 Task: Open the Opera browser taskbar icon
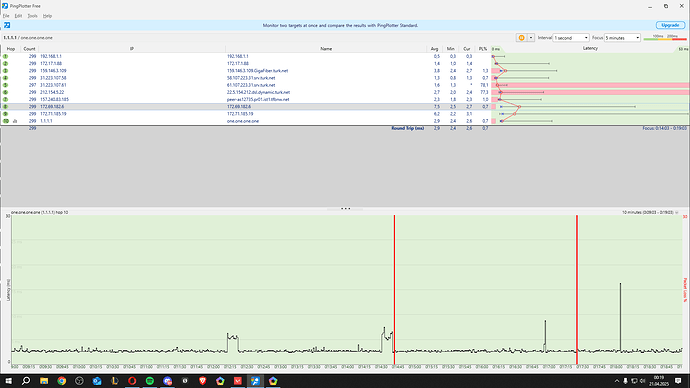132,381
